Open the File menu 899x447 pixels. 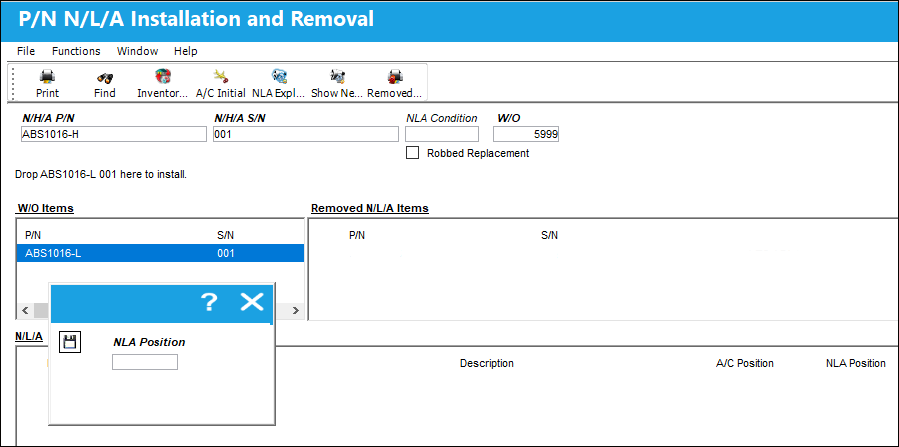[26, 51]
